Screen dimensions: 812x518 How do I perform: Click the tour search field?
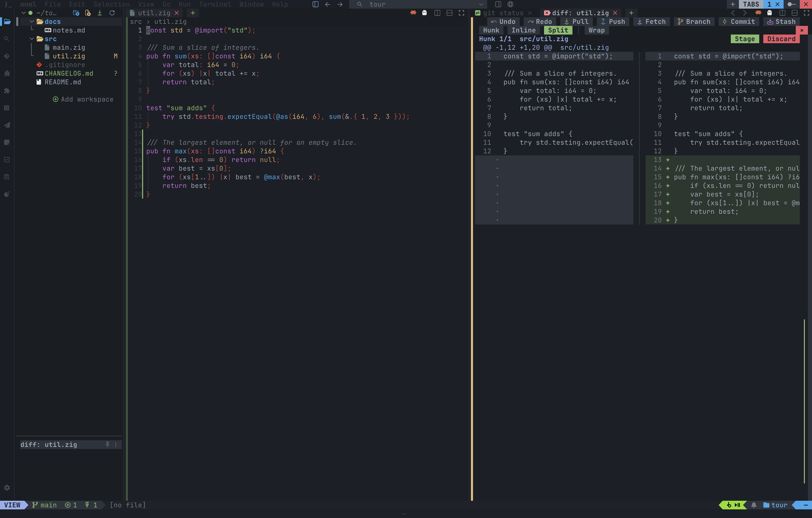[418, 4]
